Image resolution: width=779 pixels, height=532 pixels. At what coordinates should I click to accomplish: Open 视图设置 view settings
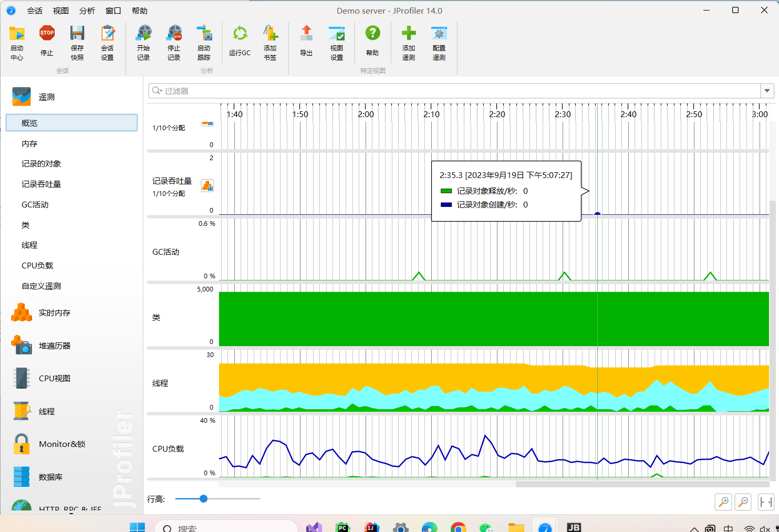click(337, 43)
